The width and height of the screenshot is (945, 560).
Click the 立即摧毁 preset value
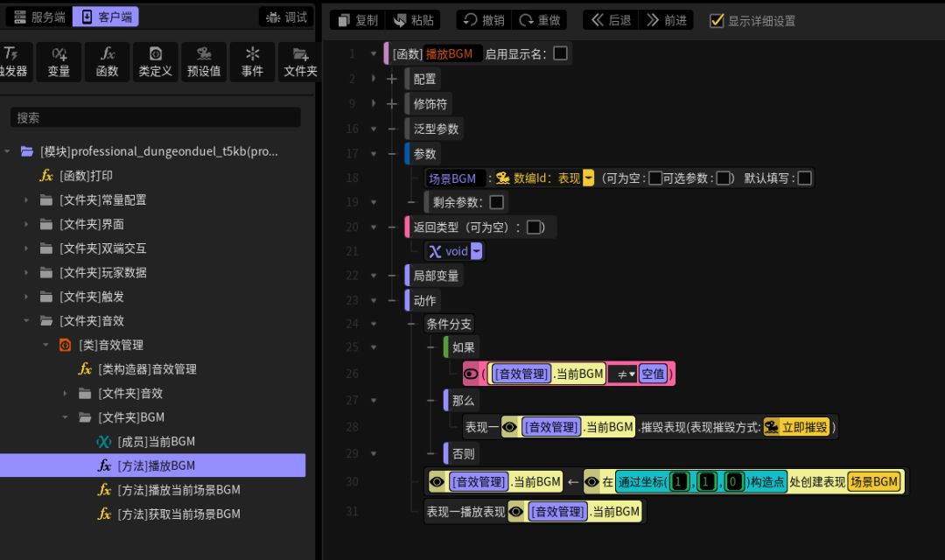[x=797, y=427]
